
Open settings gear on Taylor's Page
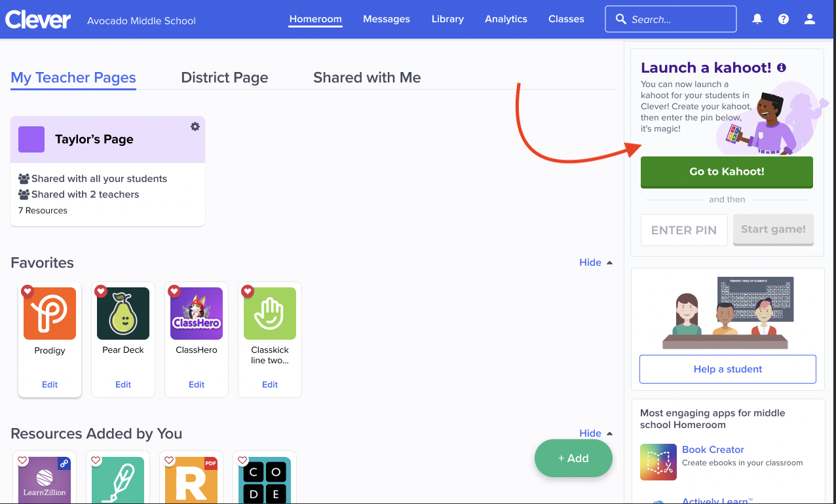(195, 127)
